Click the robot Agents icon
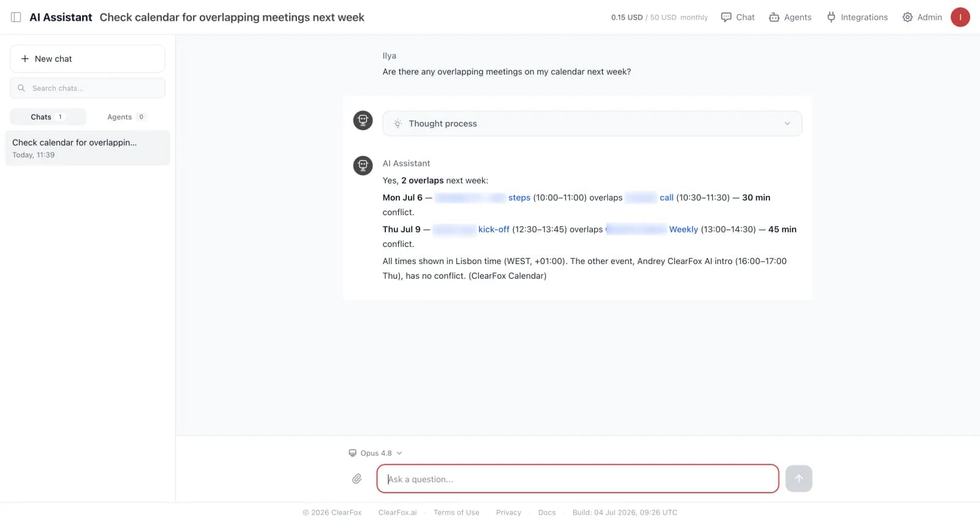 pos(774,17)
